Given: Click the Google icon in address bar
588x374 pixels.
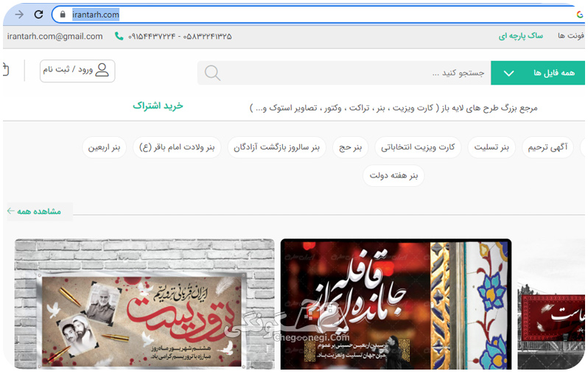Looking at the screenshot, I should tap(580, 15).
